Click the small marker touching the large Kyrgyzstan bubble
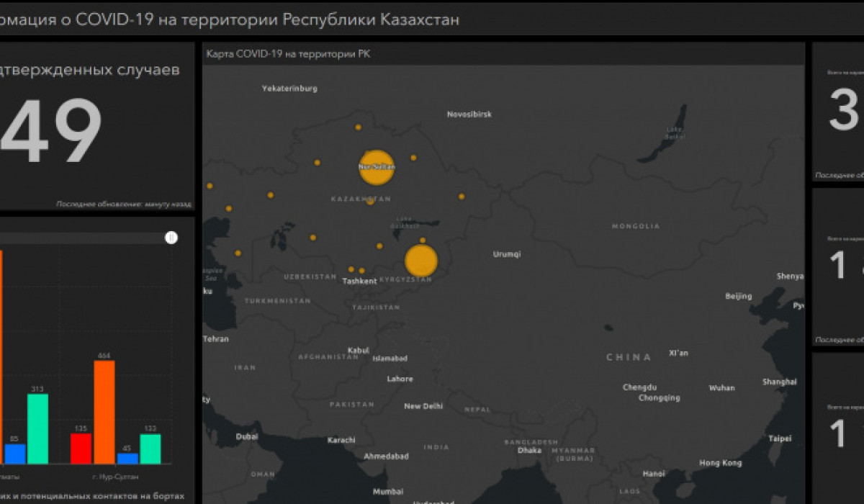 coord(423,240)
